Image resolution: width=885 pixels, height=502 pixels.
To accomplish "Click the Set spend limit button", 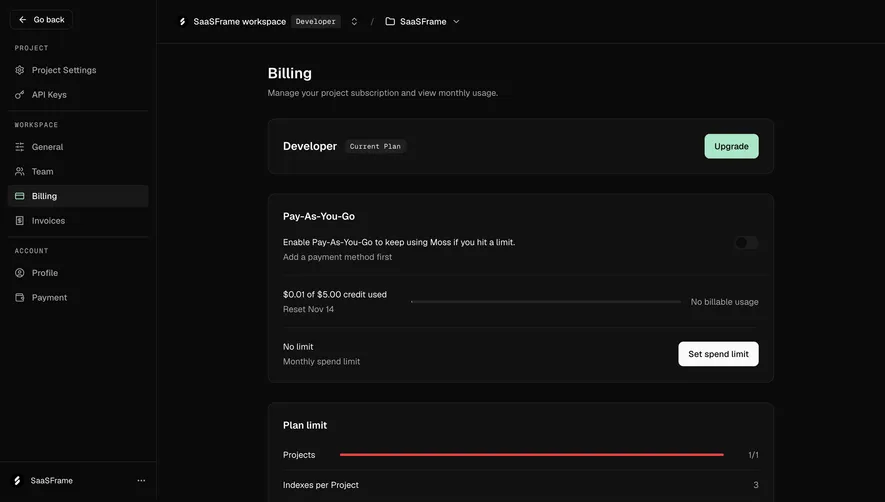I will [718, 354].
